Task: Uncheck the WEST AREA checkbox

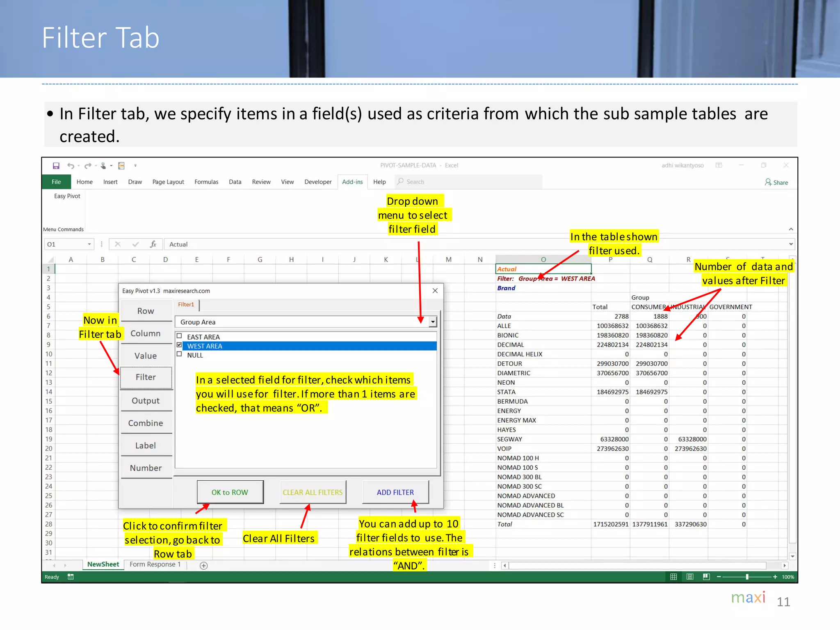Action: 179,345
